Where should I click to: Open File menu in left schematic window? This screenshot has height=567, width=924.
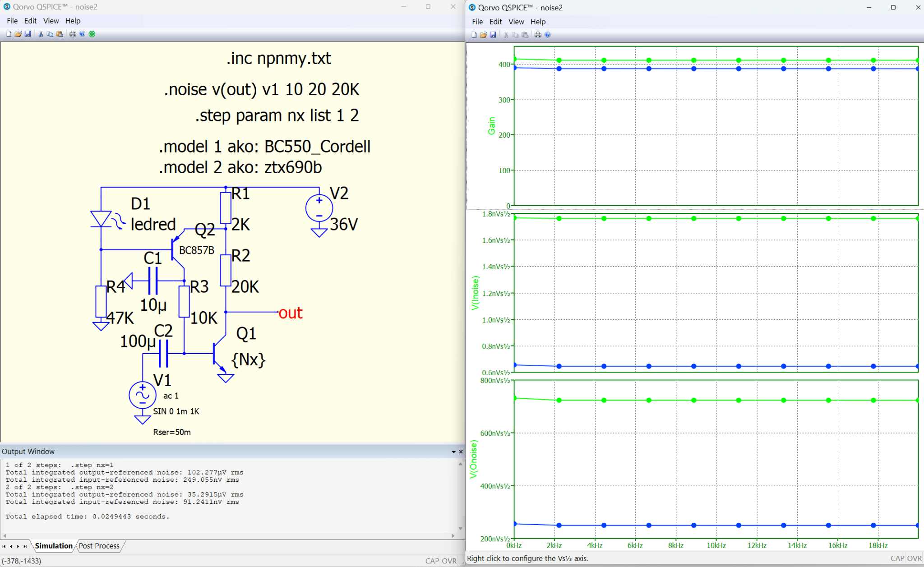[x=12, y=21]
